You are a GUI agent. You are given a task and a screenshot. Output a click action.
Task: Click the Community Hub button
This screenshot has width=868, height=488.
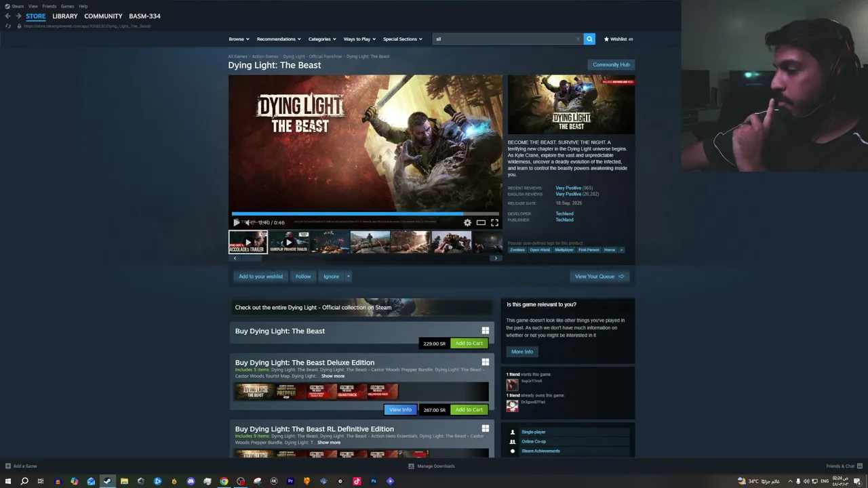point(611,64)
